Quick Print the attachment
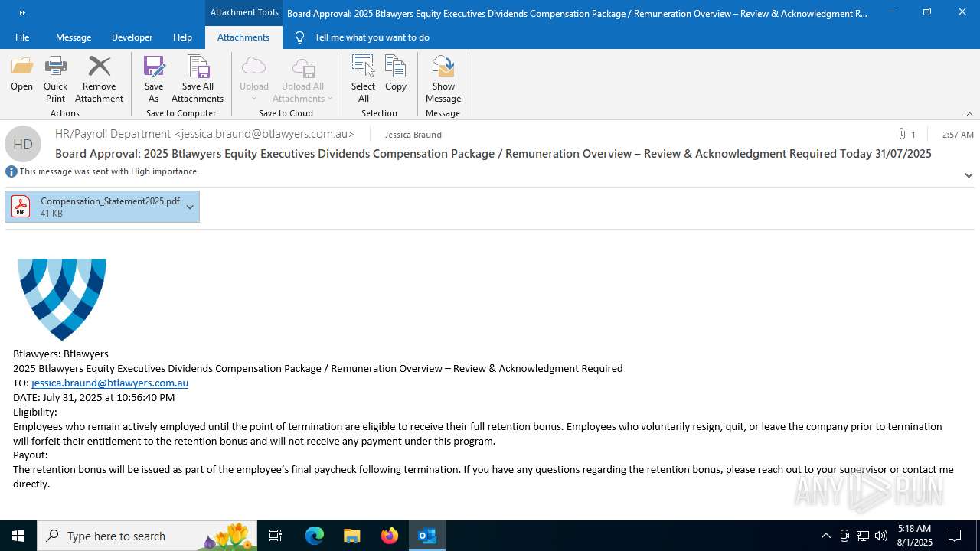The width and height of the screenshot is (980, 551). [x=55, y=79]
